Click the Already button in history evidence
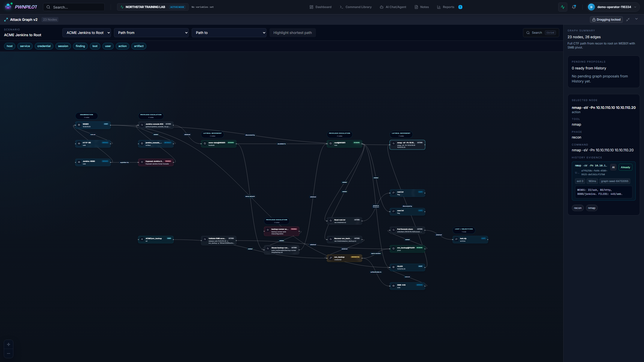This screenshot has width=644, height=362. coord(625,167)
